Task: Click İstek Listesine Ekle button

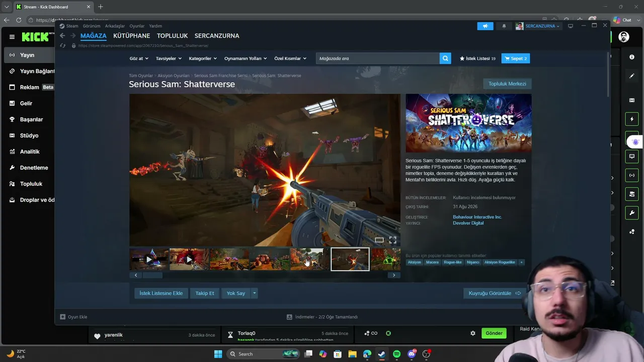Action: [161, 293]
